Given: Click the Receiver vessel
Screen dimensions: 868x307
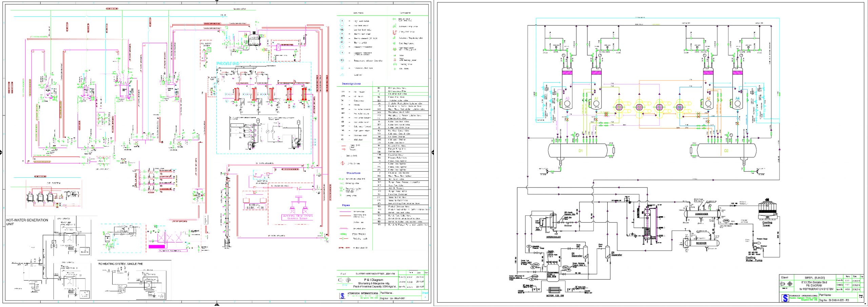Looking at the screenshot, I should (x=701, y=243).
